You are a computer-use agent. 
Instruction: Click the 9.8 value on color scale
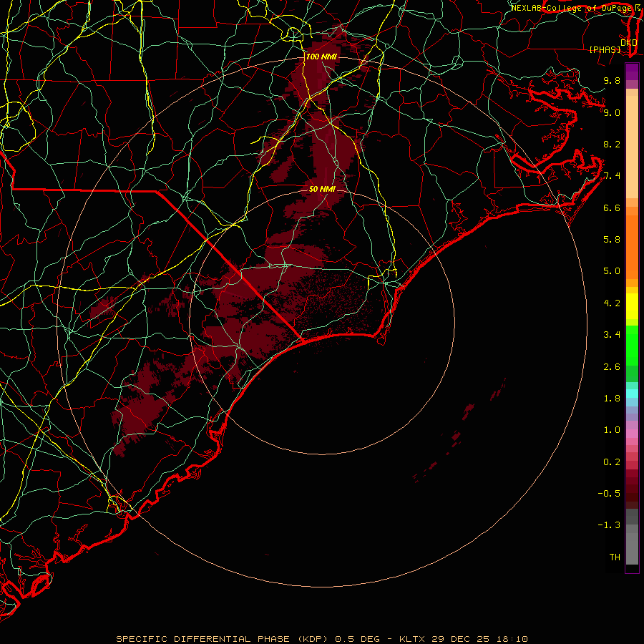pos(612,81)
